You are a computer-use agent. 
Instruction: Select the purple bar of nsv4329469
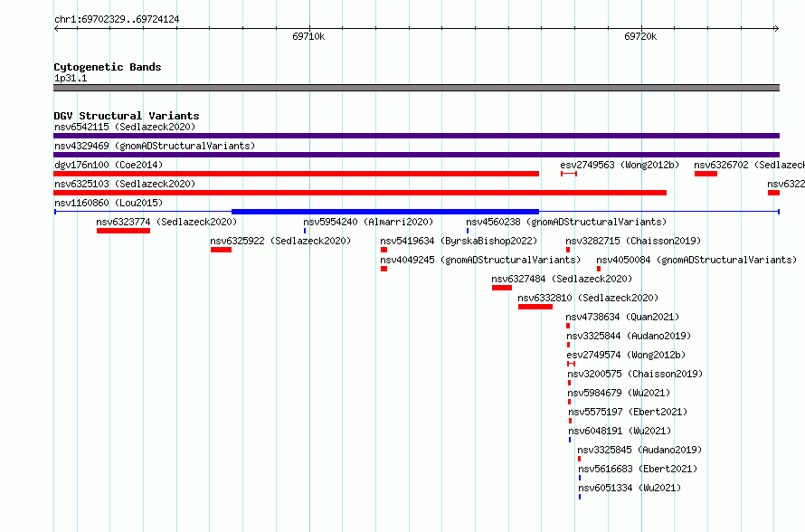(416, 155)
